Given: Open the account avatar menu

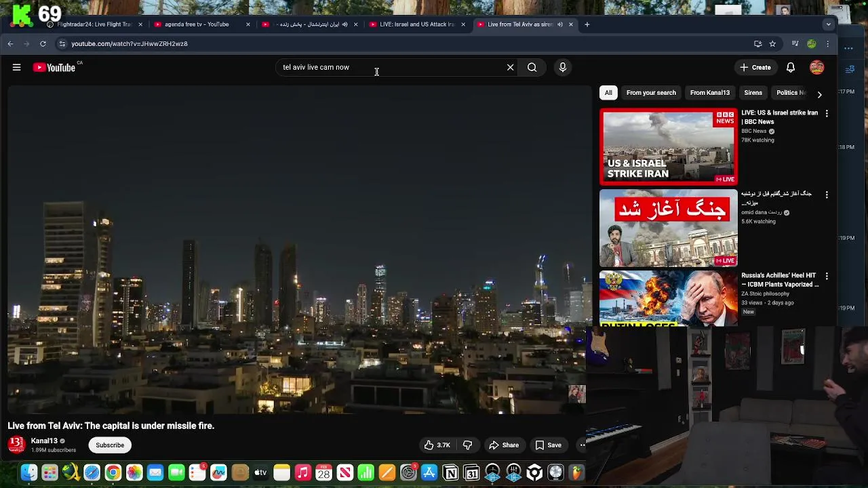Looking at the screenshot, I should 817,67.
